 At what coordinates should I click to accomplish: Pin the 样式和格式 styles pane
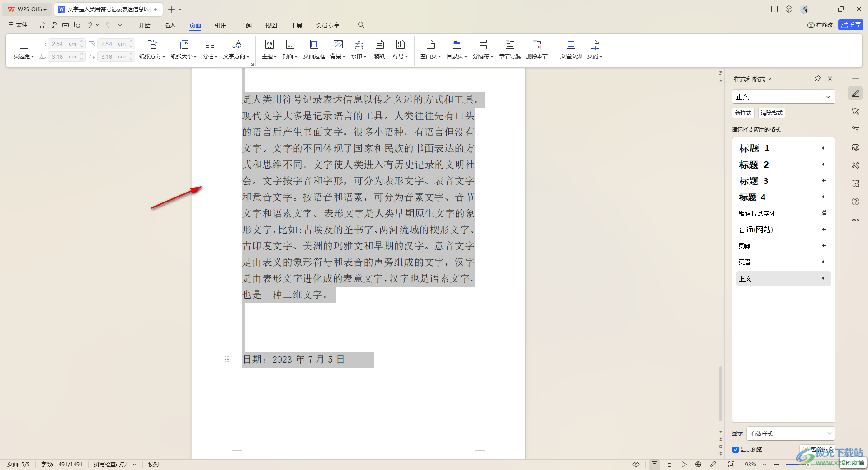tap(817, 79)
